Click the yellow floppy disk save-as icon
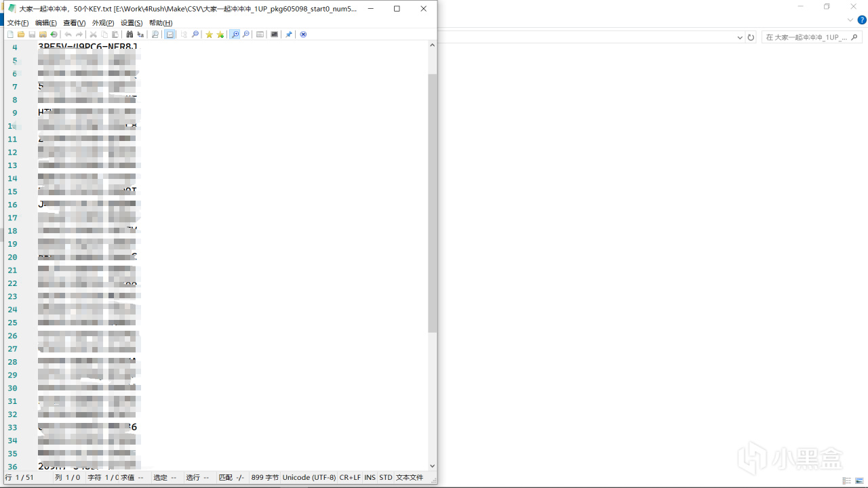868x488 pixels. [43, 35]
